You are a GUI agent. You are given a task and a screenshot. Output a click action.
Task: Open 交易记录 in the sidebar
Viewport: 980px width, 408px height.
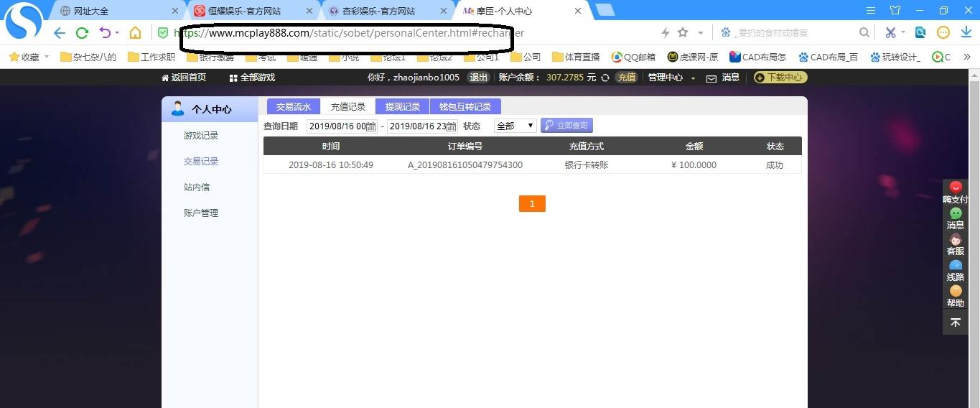[201, 162]
